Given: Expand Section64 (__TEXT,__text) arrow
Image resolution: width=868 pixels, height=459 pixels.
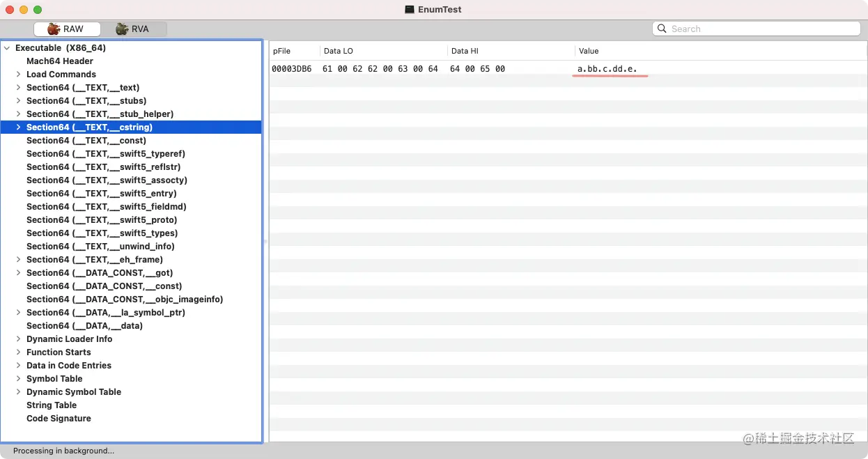Looking at the screenshot, I should [19, 88].
